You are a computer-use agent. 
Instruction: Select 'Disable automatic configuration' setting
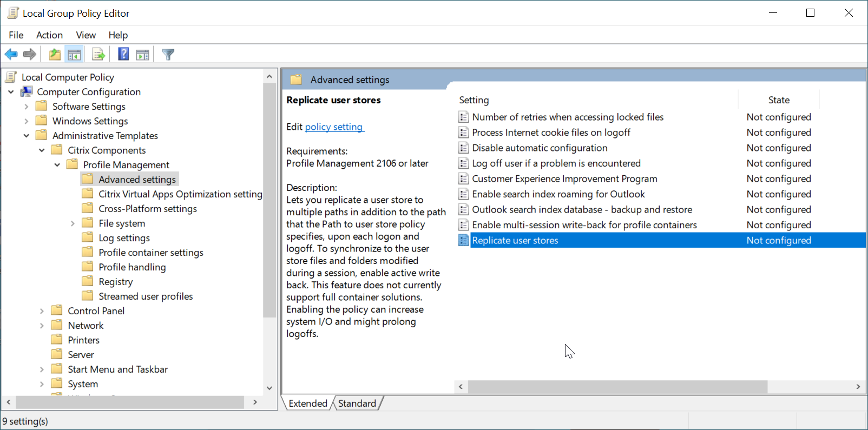coord(540,148)
